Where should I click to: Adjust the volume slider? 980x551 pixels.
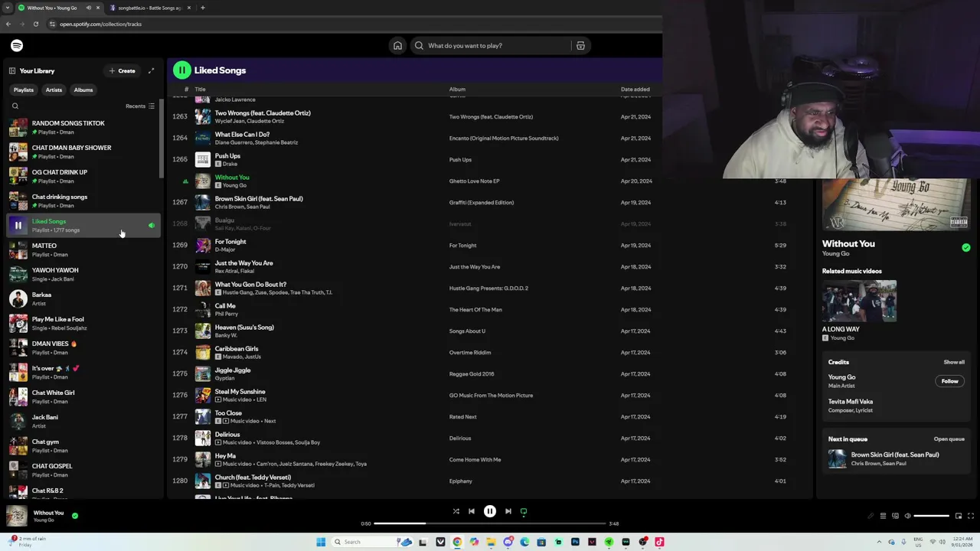(931, 516)
